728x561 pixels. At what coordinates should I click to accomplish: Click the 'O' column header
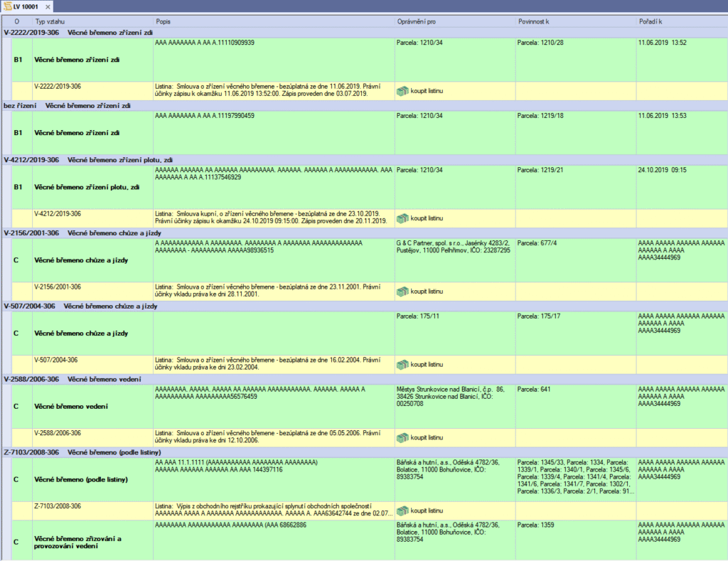click(x=17, y=21)
